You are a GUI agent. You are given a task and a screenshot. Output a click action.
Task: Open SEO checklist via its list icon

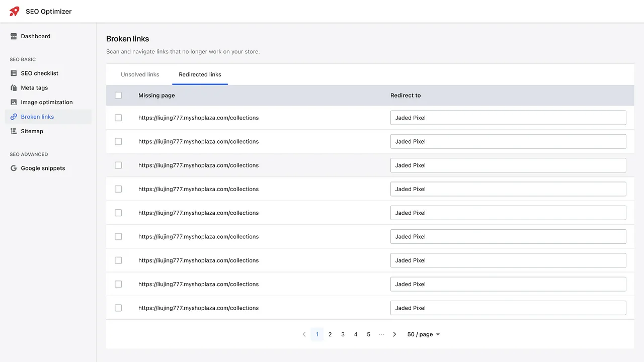[13, 73]
